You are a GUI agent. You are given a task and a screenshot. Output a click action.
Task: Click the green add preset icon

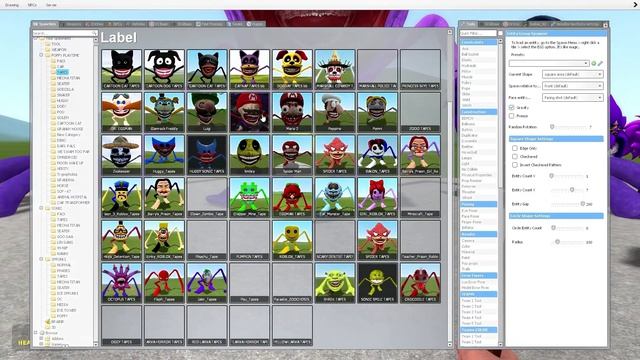point(594,63)
